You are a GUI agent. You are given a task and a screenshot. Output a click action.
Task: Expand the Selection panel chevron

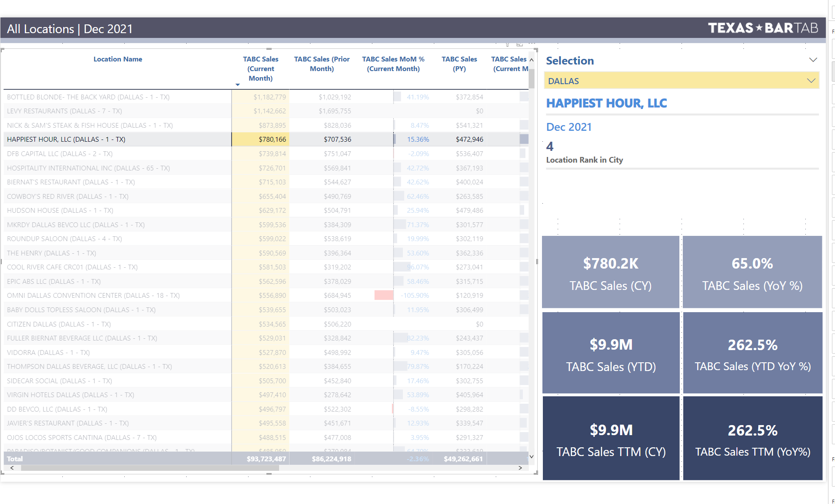[813, 60]
